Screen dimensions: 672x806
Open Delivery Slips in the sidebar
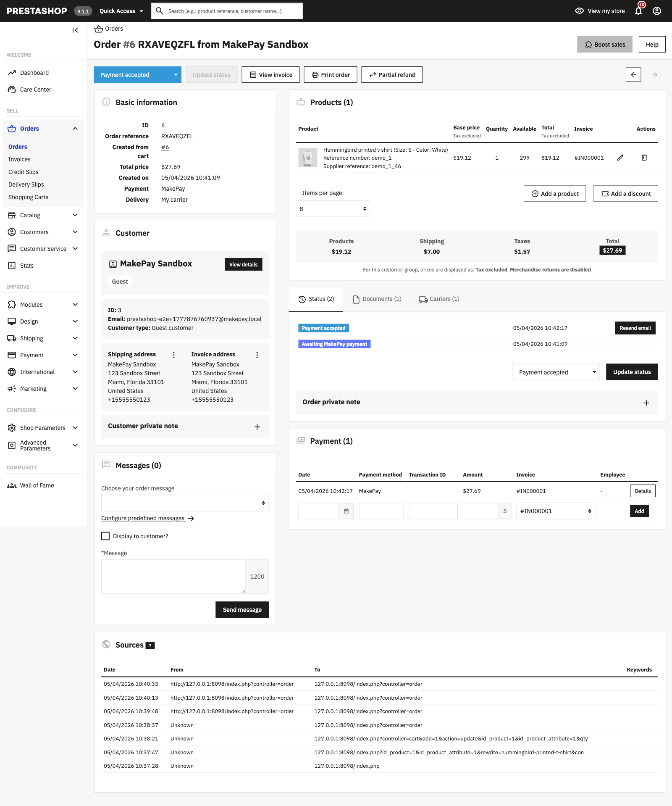[26, 184]
